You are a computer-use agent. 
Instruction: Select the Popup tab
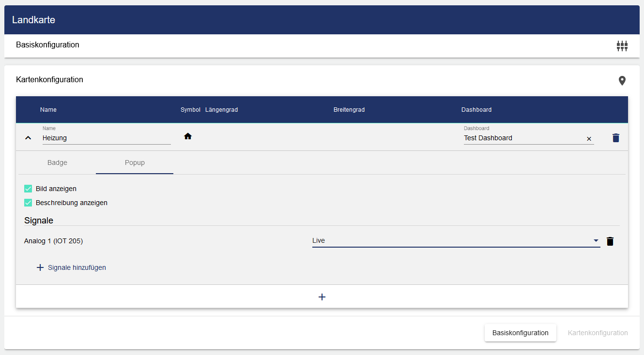[135, 163]
